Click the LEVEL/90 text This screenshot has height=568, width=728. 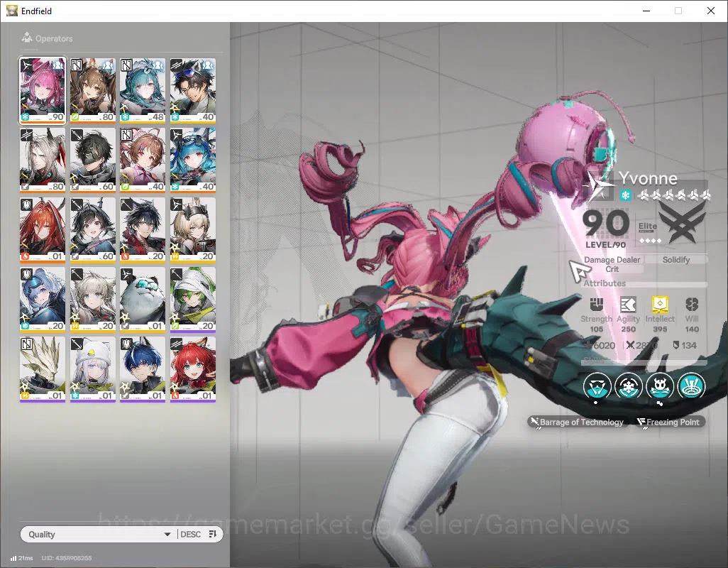pyautogui.click(x=605, y=244)
